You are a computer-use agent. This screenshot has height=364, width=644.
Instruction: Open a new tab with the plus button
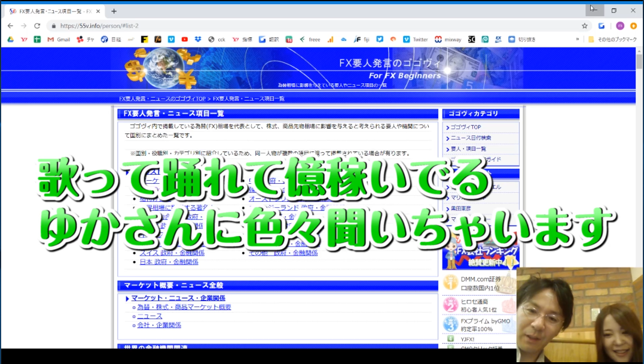(114, 11)
